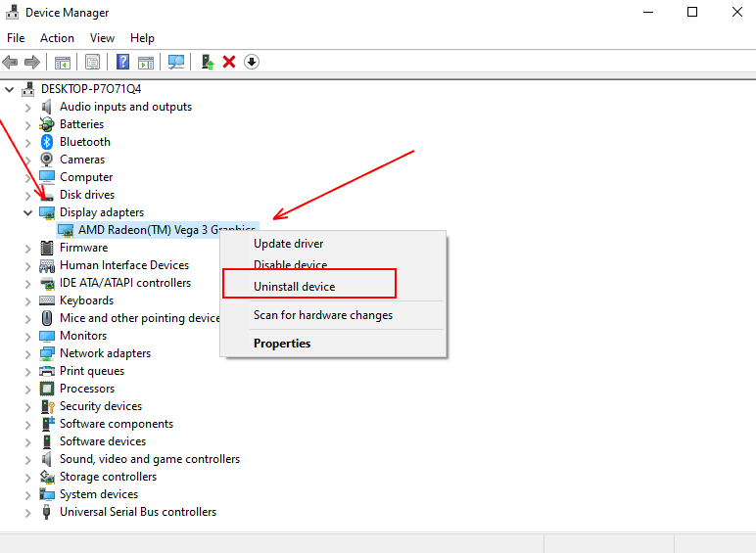Select the Disk drives tree item
Viewport: 756px width, 553px height.
click(87, 195)
